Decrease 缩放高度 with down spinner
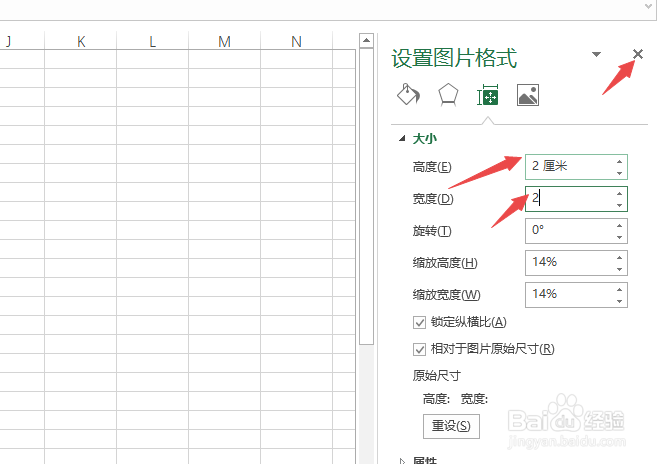 619,269
